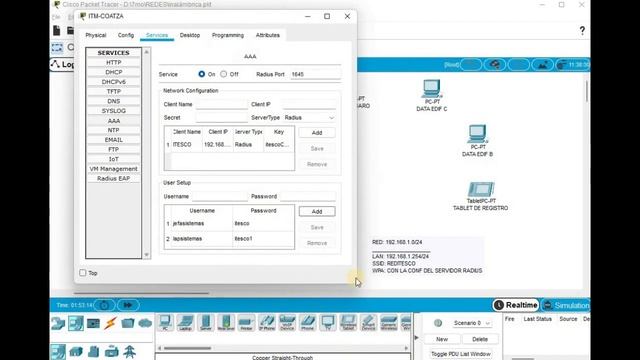
Task: Click Delete scenario button
Action: [x=480, y=339]
